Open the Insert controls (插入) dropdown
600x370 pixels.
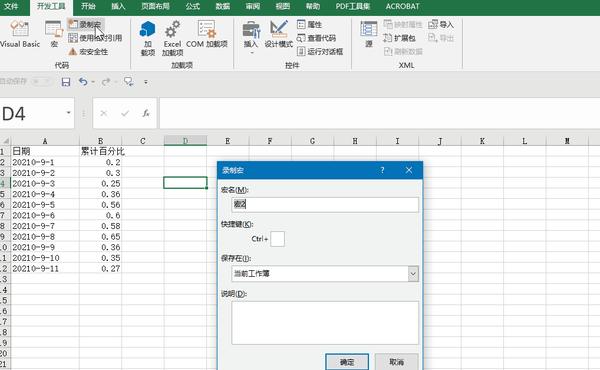[251, 37]
